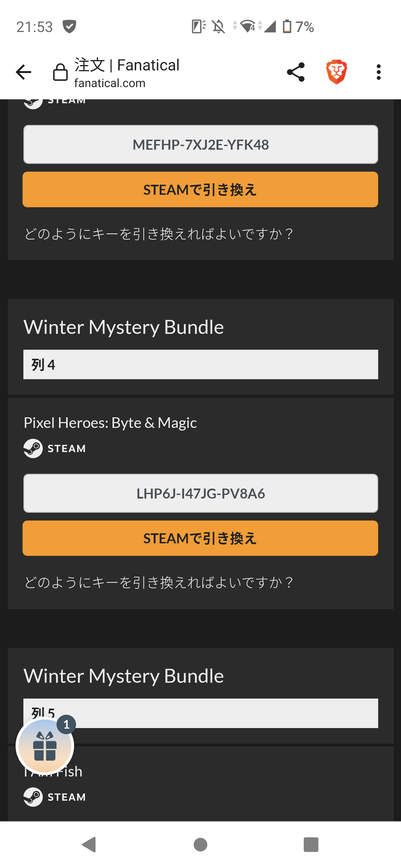This screenshot has height=868, width=401.
Task: Open the three-dot browser menu
Action: click(378, 72)
